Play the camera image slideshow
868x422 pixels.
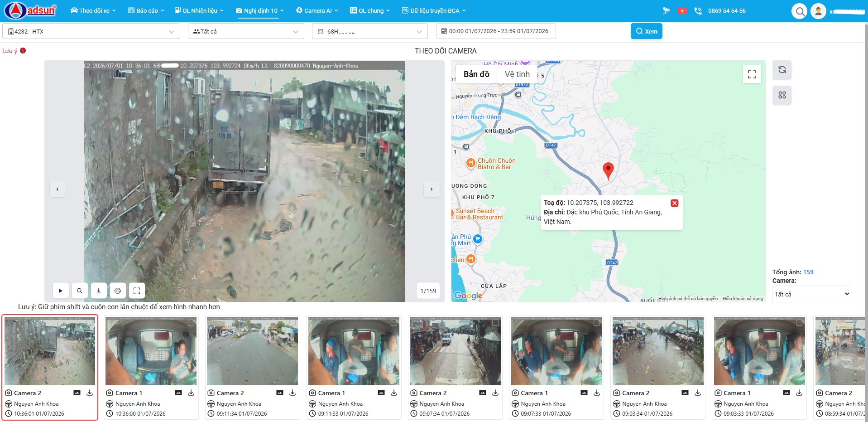tap(61, 291)
